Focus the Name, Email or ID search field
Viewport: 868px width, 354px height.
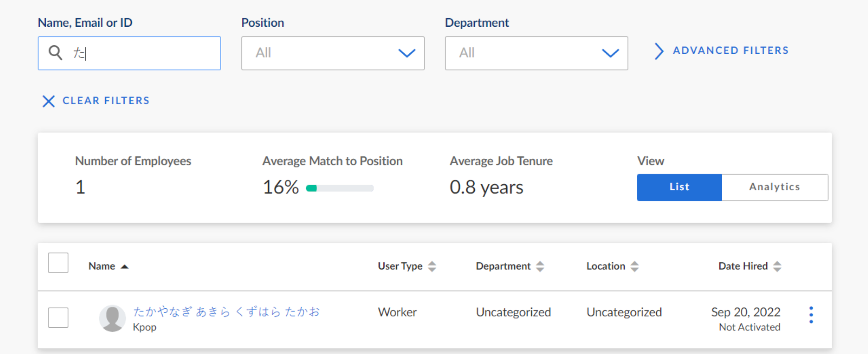click(142, 53)
